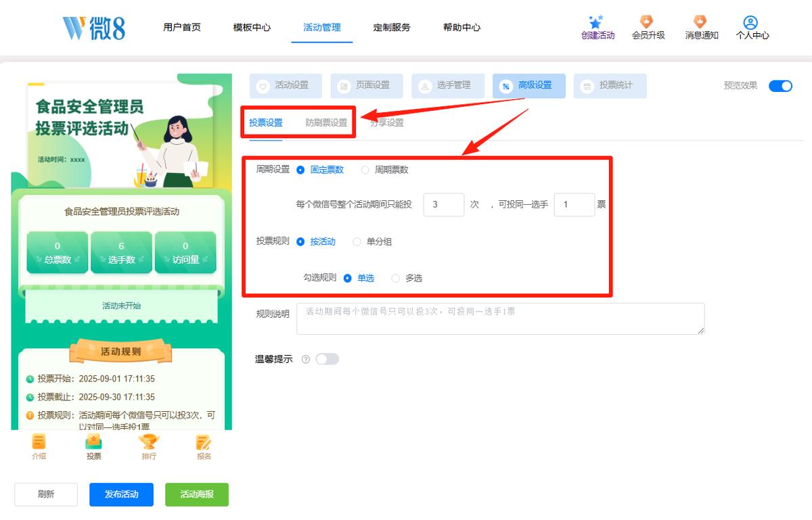Open 防刷票设置 sub-tab
The height and width of the screenshot is (520, 812).
[326, 123]
